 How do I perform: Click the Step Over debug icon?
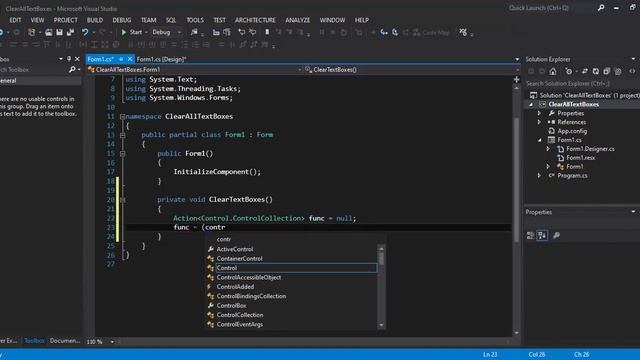point(395,32)
